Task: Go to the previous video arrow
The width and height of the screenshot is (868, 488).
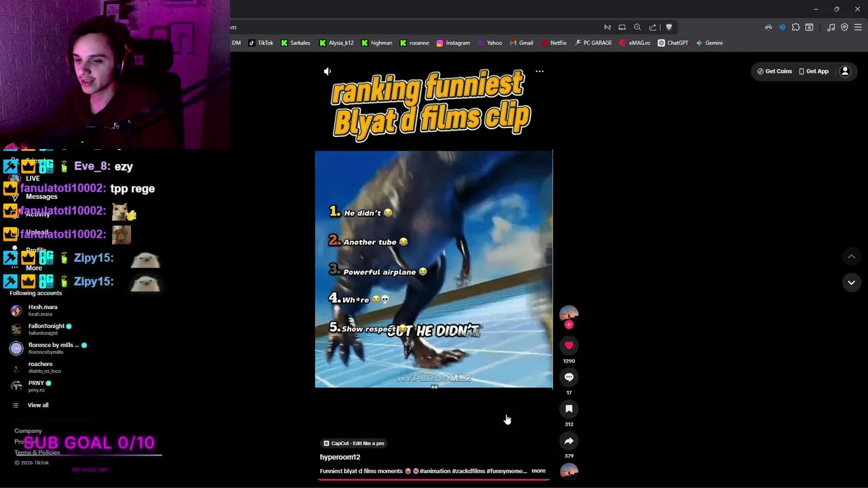Action: [851, 257]
